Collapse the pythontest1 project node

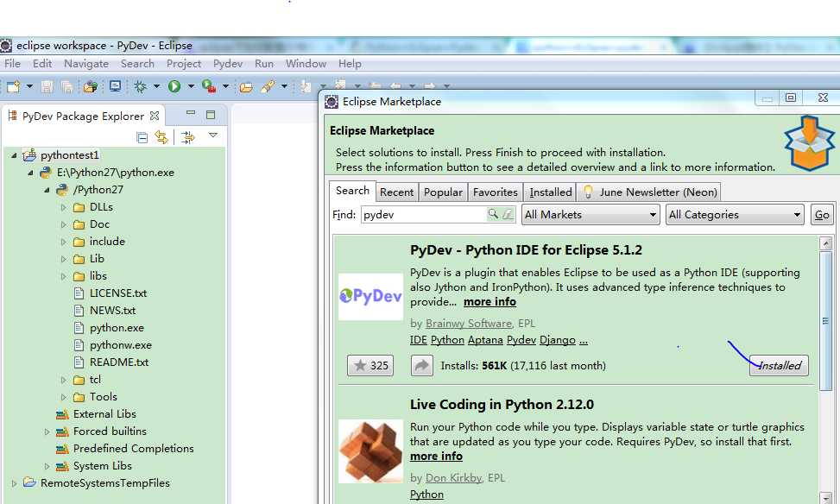tap(15, 155)
